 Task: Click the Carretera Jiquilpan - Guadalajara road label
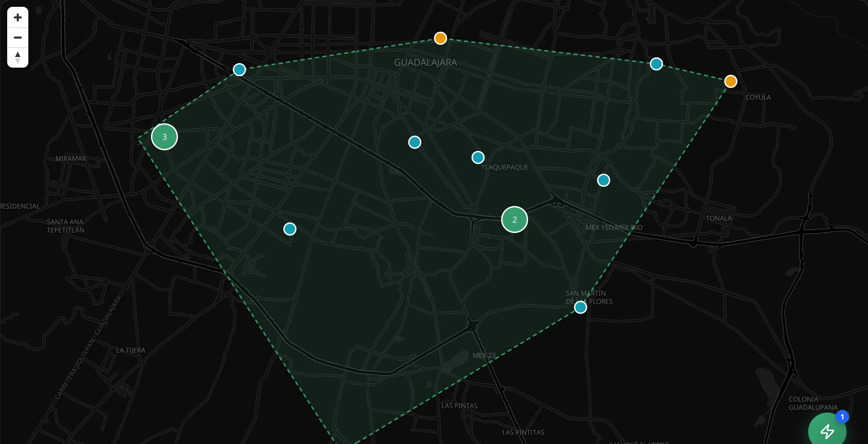[88, 347]
